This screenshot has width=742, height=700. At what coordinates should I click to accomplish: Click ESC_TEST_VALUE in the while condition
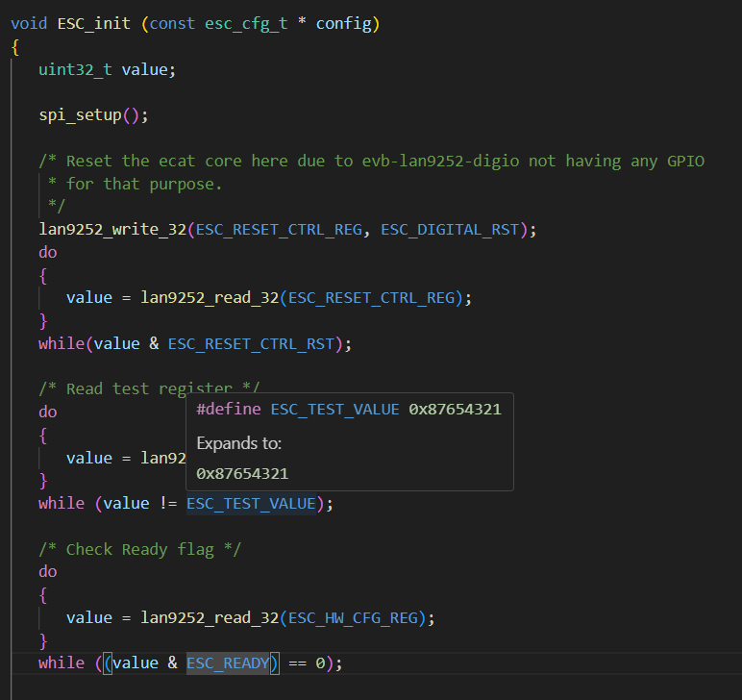coord(251,503)
